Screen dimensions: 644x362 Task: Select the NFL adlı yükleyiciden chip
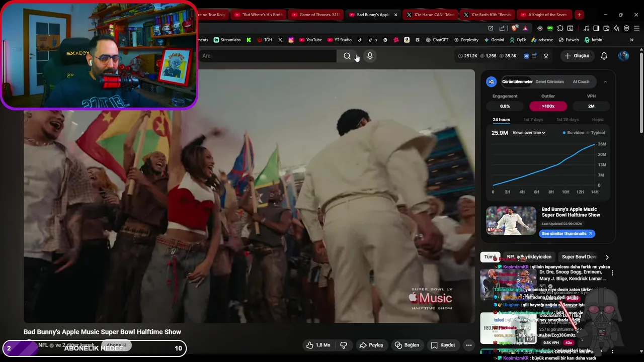pyautogui.click(x=529, y=257)
